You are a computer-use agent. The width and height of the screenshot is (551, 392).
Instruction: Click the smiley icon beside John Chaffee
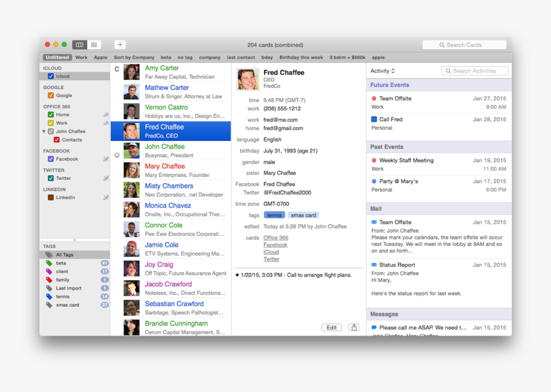coord(117,155)
